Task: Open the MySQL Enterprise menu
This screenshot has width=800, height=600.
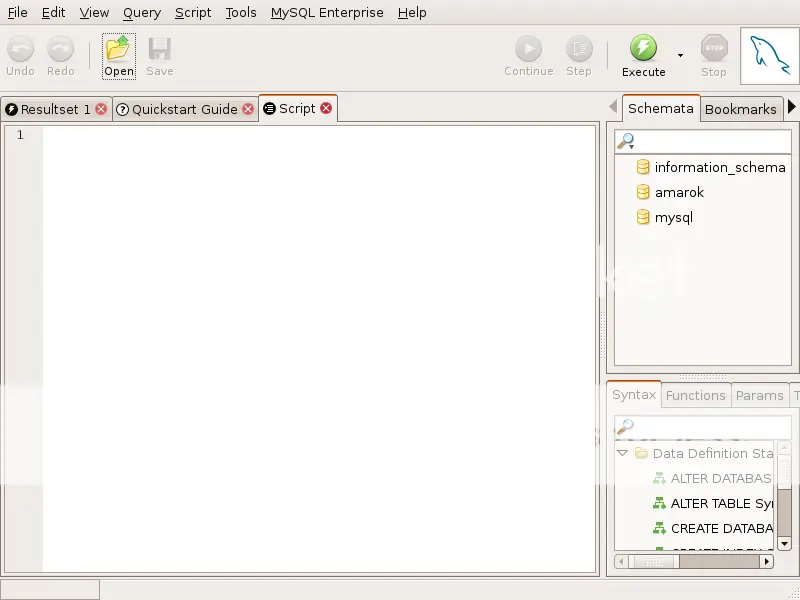Action: click(x=327, y=12)
